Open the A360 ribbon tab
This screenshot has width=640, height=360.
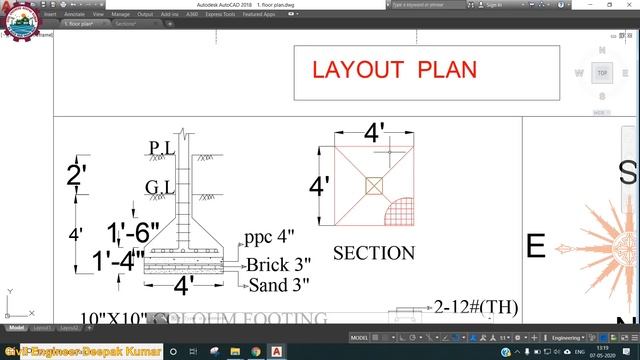coord(192,14)
